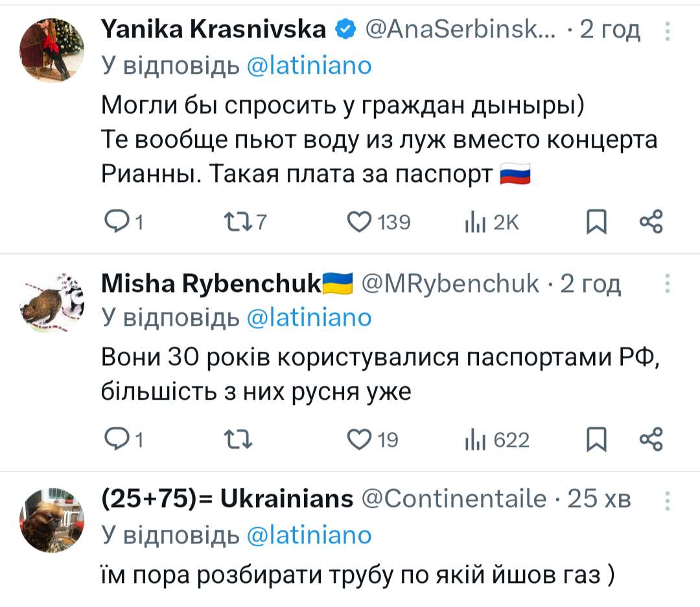
Task: Bookmark Misha Rybenchuk's tweet
Action: [596, 441]
